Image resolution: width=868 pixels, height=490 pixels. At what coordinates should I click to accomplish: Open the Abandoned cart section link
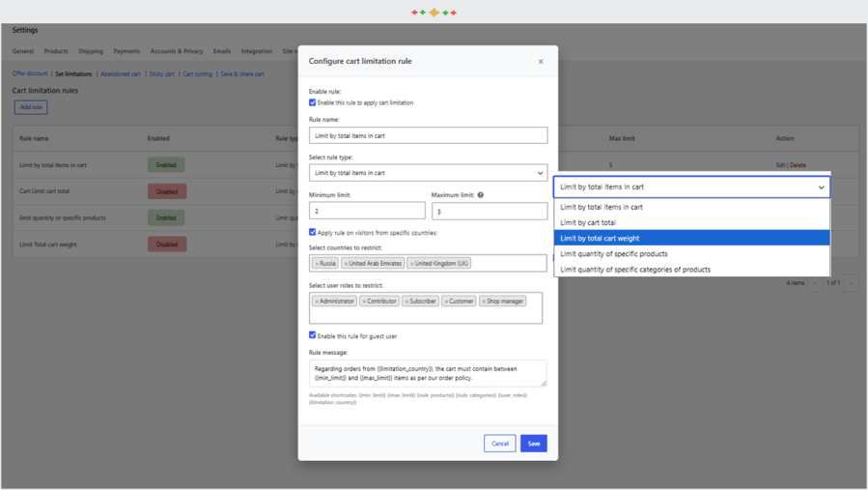click(121, 73)
